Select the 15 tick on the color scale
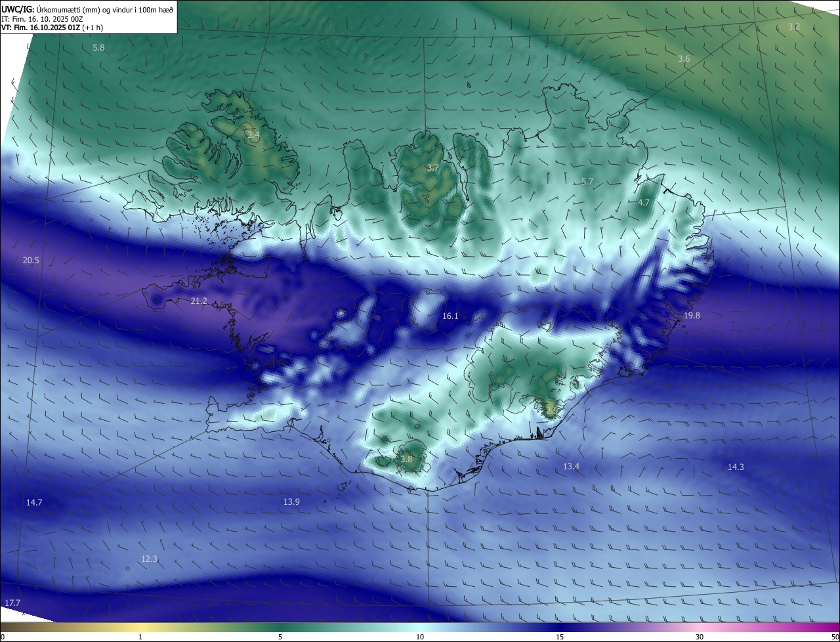The width and height of the screenshot is (840, 642). [560, 637]
